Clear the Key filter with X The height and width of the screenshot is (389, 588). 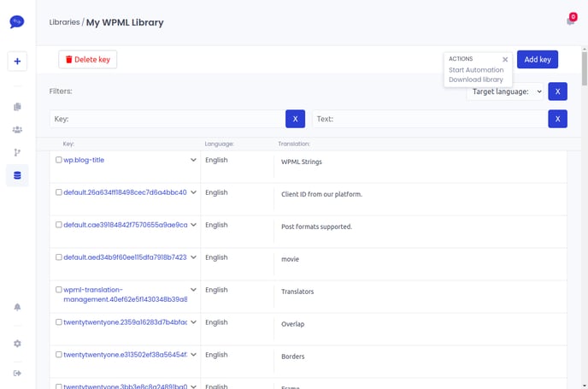click(295, 119)
